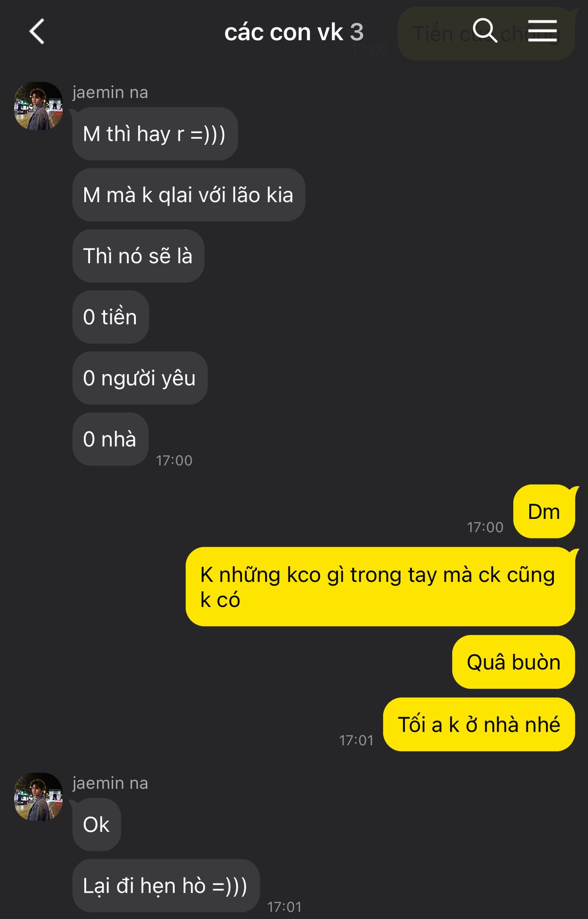Select the yellow 'K những kco gì' message
Screen dimensions: 588x919
pos(380,586)
